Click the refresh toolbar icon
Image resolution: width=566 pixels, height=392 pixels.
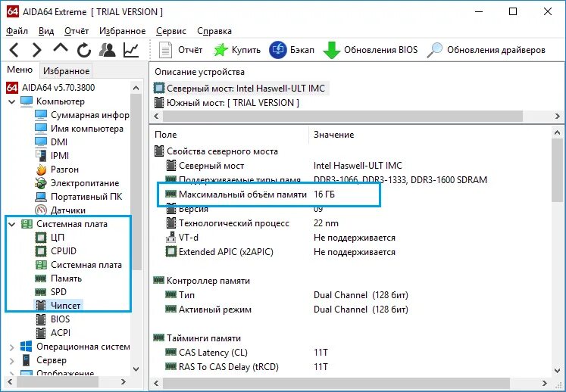tap(84, 50)
